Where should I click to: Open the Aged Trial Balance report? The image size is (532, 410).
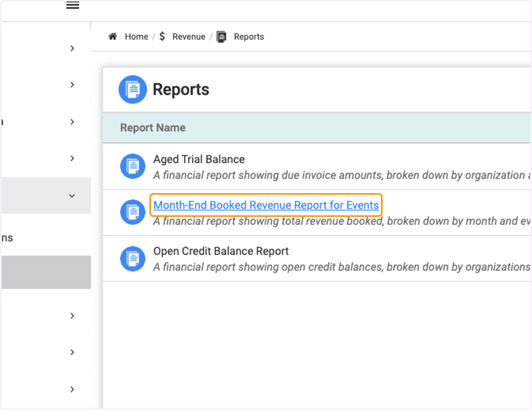click(x=199, y=159)
